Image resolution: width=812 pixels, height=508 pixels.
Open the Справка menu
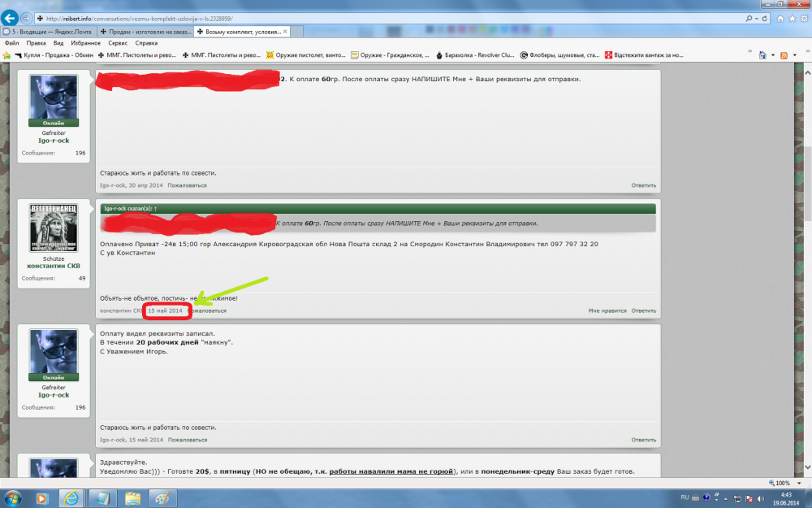(146, 43)
